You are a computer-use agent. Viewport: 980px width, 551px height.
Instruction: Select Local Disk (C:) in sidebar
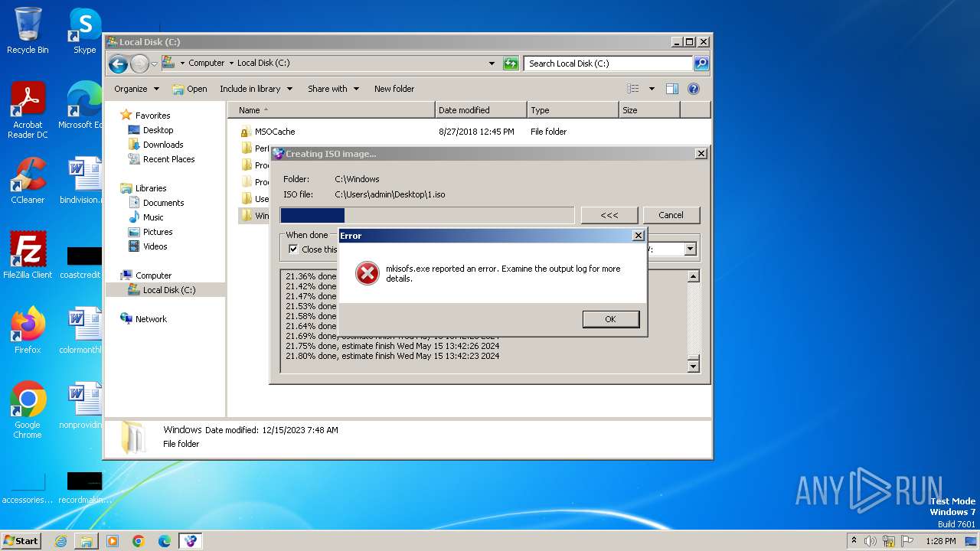(168, 290)
